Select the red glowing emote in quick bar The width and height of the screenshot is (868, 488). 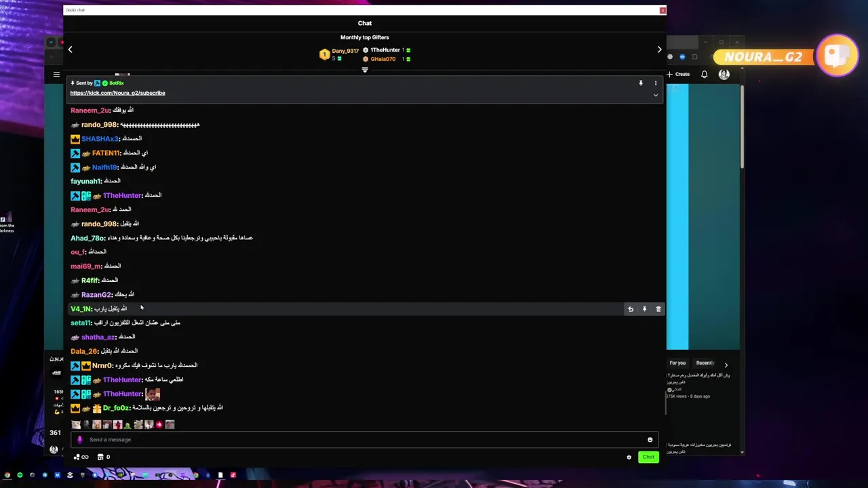(159, 425)
